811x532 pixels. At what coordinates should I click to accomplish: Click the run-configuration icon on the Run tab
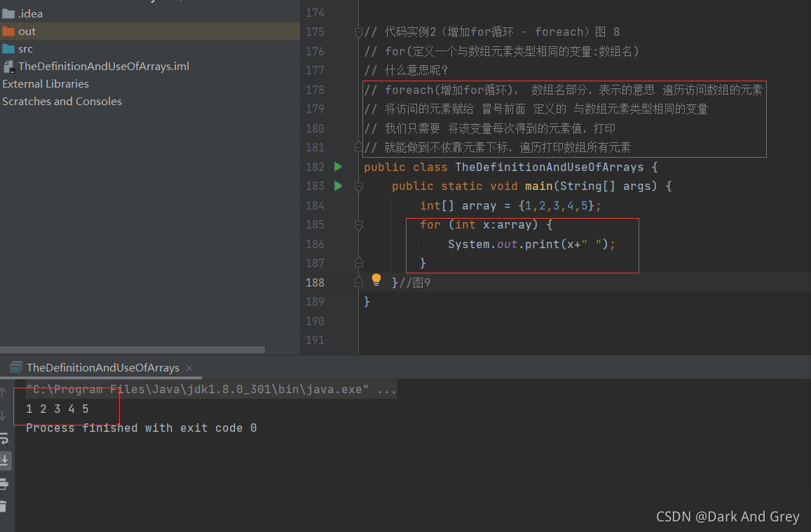tap(16, 367)
